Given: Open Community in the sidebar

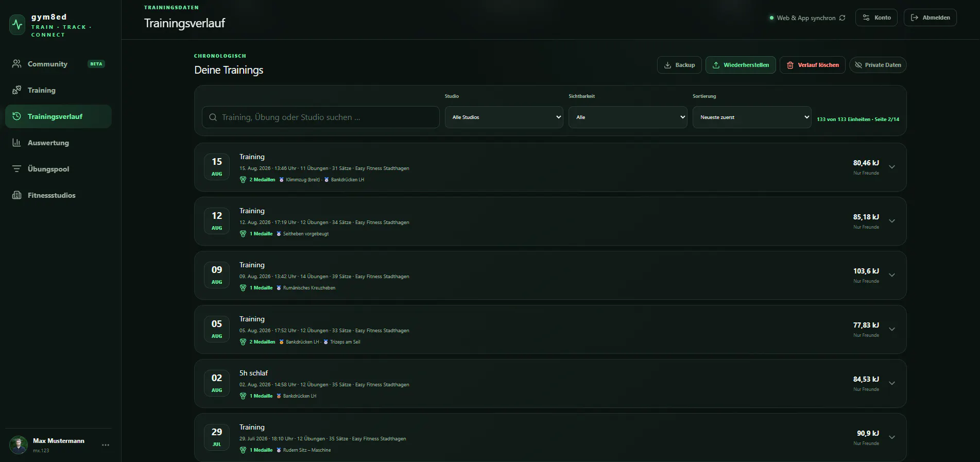Looking at the screenshot, I should point(58,64).
